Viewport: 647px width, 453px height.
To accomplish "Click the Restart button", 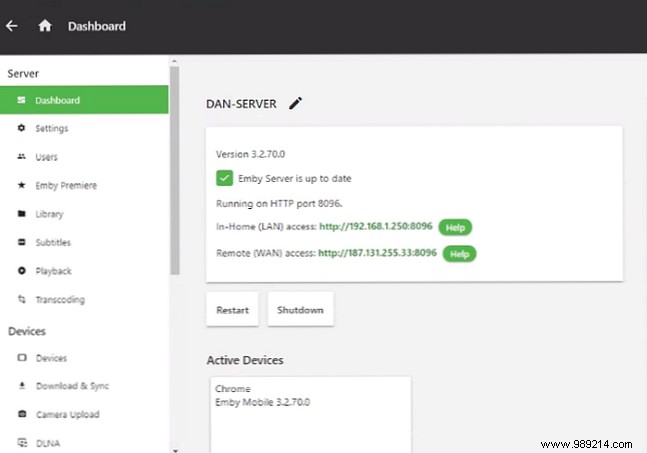I will [x=233, y=310].
